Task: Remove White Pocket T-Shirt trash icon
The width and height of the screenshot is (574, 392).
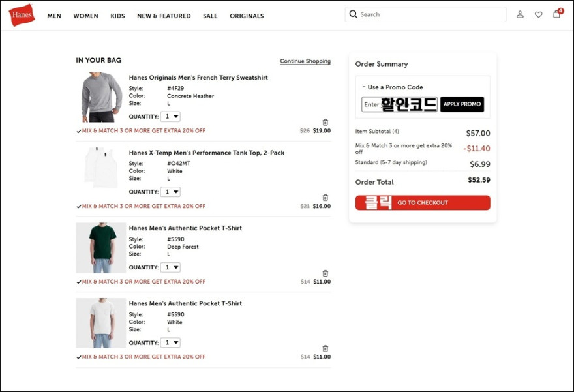Action: tap(325, 348)
